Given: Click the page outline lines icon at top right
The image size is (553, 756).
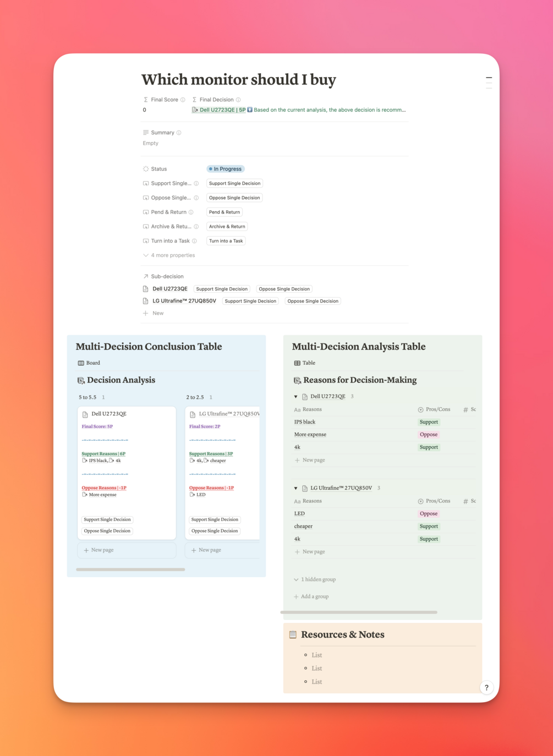Looking at the screenshot, I should pyautogui.click(x=489, y=83).
